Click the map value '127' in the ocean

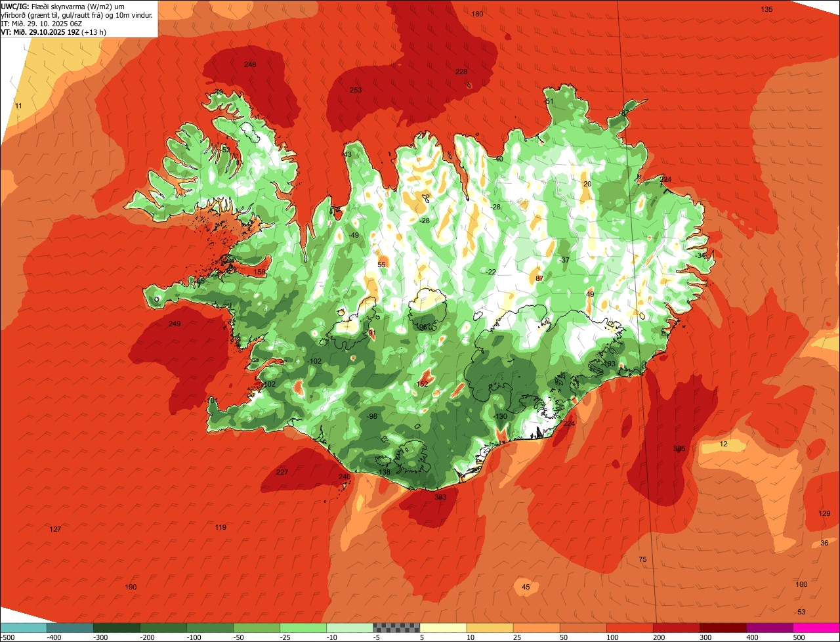55,530
